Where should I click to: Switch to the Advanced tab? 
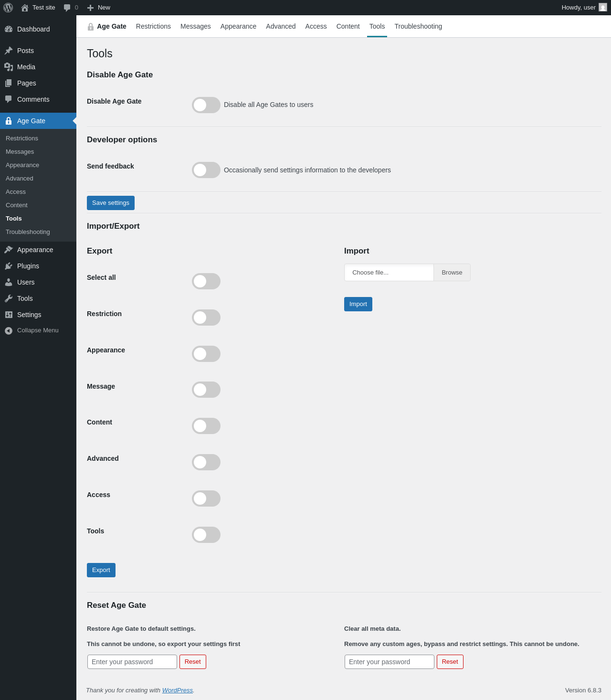[281, 26]
